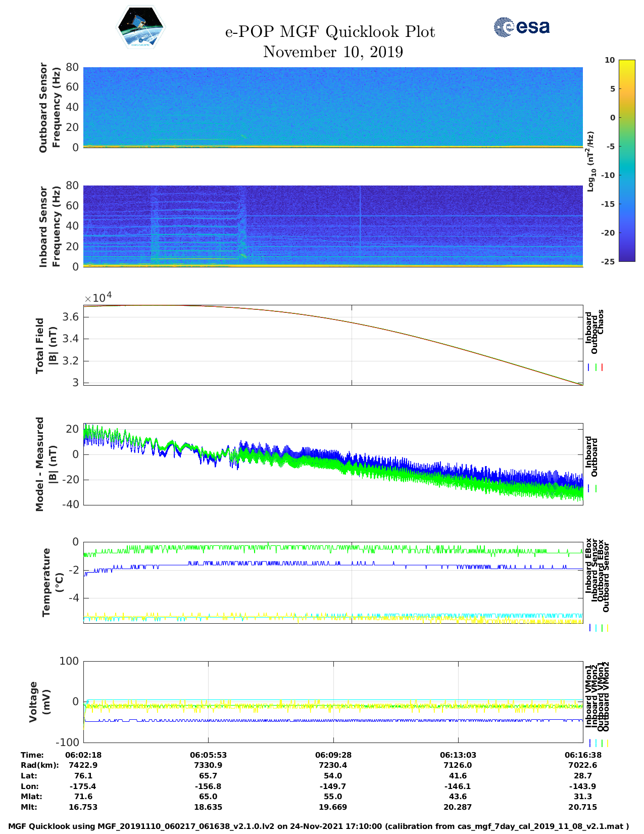Screen dimensions: 644x834
Task: Click the 06:09:28 time tick label
Action: (333, 755)
